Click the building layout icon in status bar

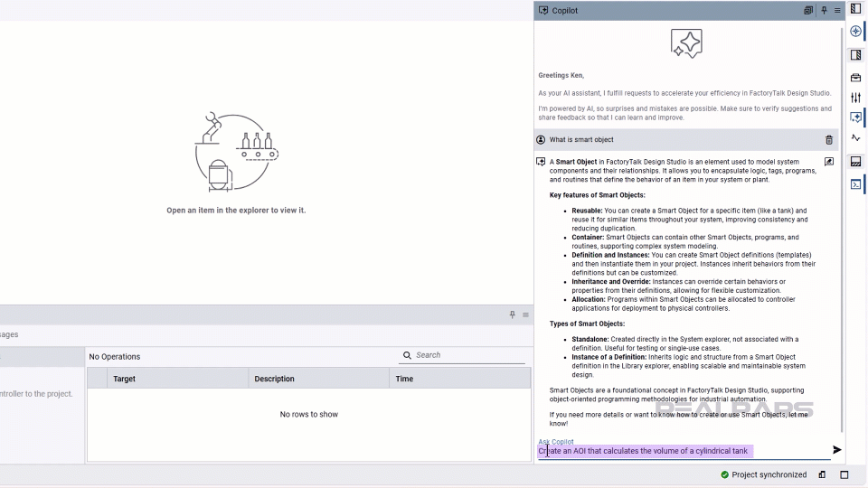(x=822, y=474)
